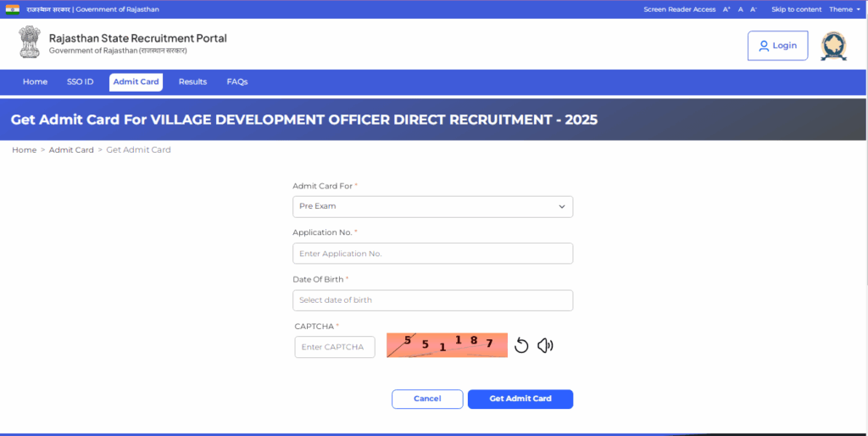868x436 pixels.
Task: Click the Rajasthan State Recruitment Portal title
Action: tap(138, 38)
